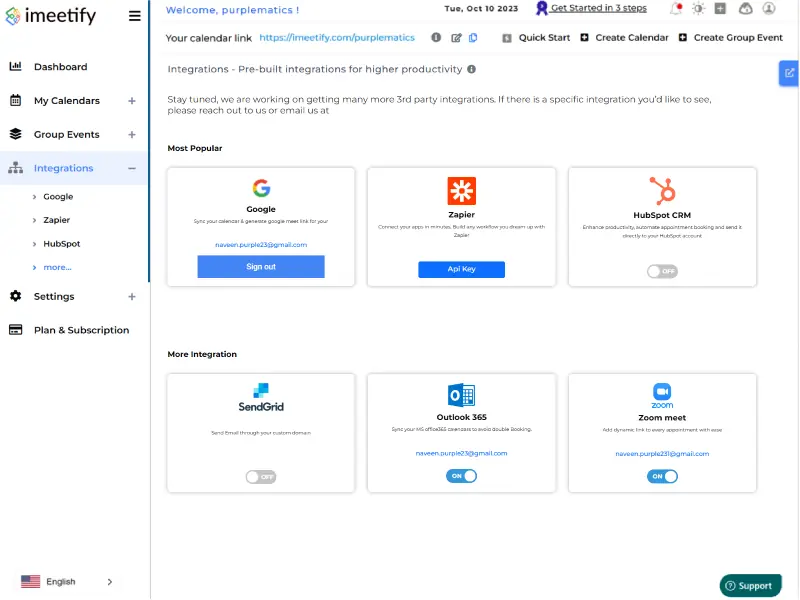Collapse Integrations with minus

[x=132, y=168]
